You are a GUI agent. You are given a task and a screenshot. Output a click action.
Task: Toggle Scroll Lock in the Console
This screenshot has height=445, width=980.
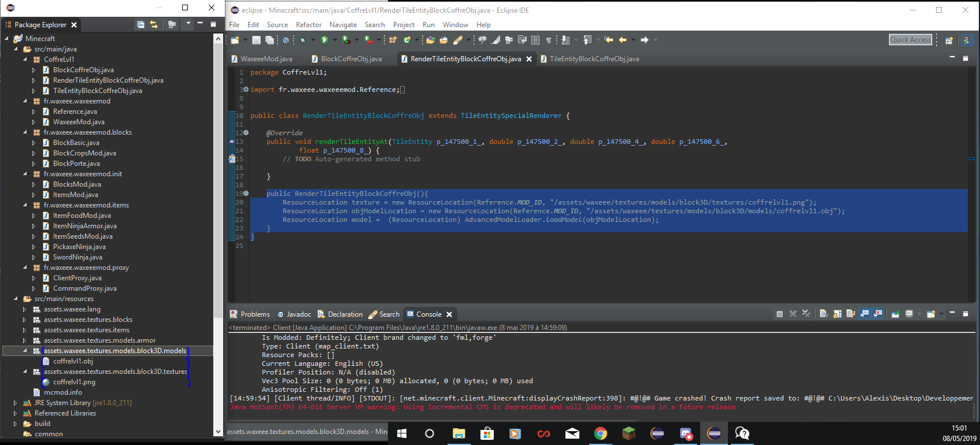pyautogui.click(x=837, y=314)
